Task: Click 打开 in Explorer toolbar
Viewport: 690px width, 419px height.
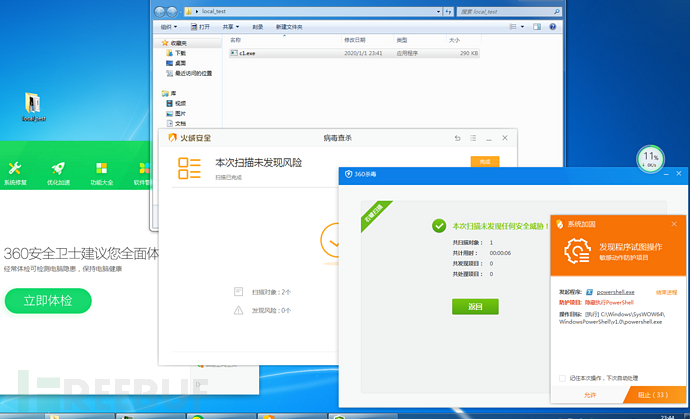Action: pos(200,27)
